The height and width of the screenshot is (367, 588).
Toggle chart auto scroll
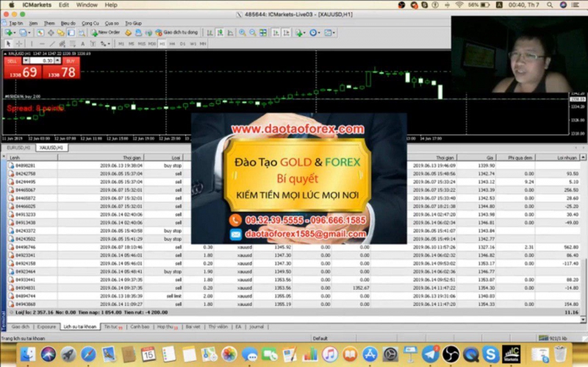coord(276,32)
